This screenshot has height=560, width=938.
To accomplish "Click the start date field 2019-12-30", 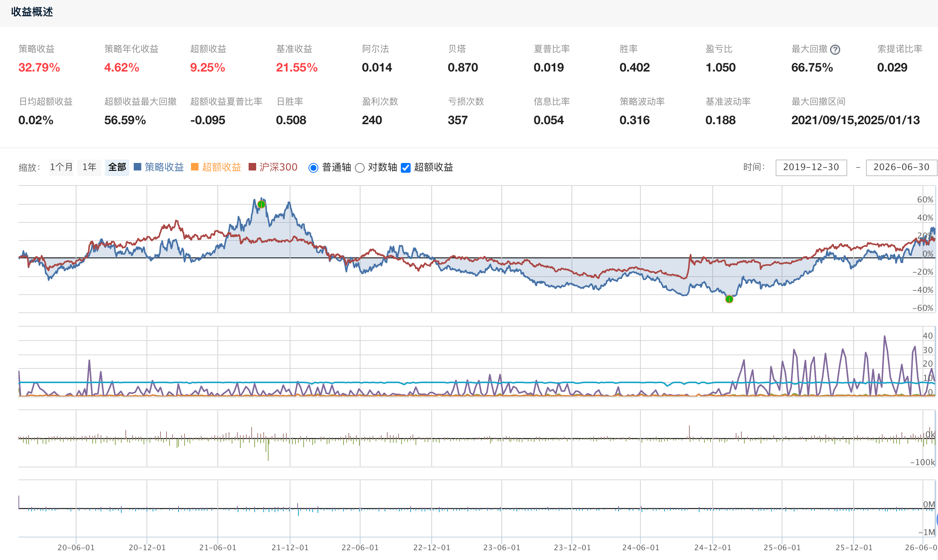I will pyautogui.click(x=811, y=167).
